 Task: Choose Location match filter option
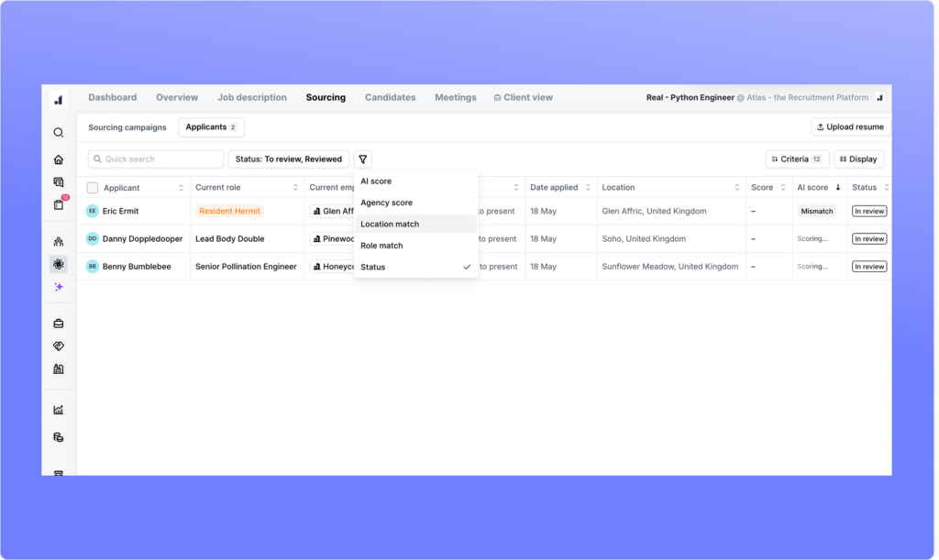415,225
